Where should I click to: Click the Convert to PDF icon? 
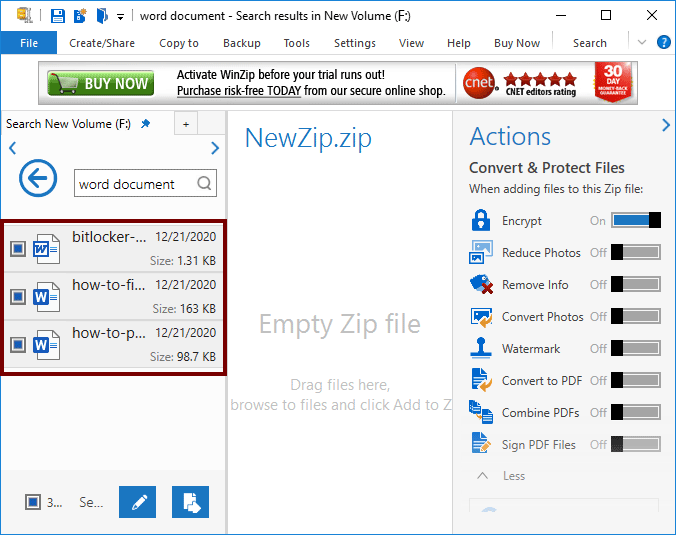[482, 380]
